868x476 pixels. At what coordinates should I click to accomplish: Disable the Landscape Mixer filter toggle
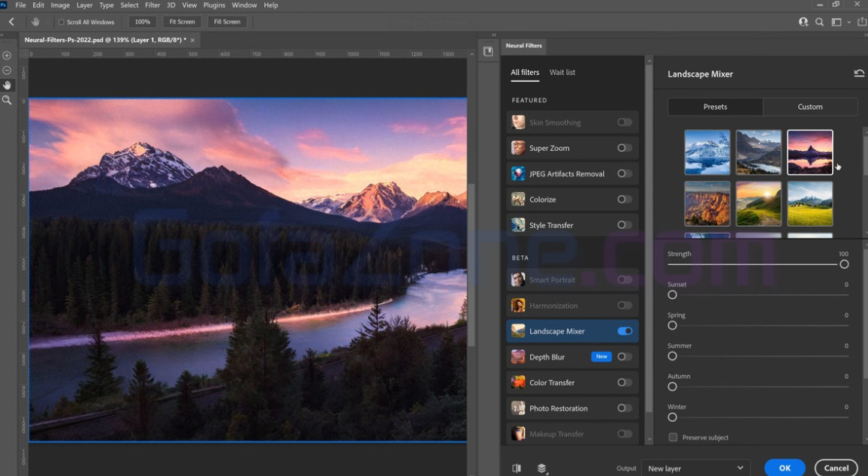coord(624,331)
